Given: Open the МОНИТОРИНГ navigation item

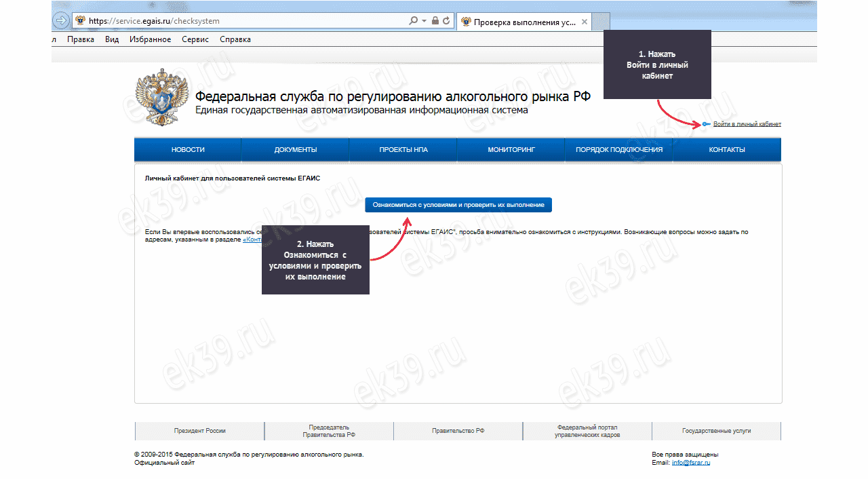Looking at the screenshot, I should coord(511,150).
